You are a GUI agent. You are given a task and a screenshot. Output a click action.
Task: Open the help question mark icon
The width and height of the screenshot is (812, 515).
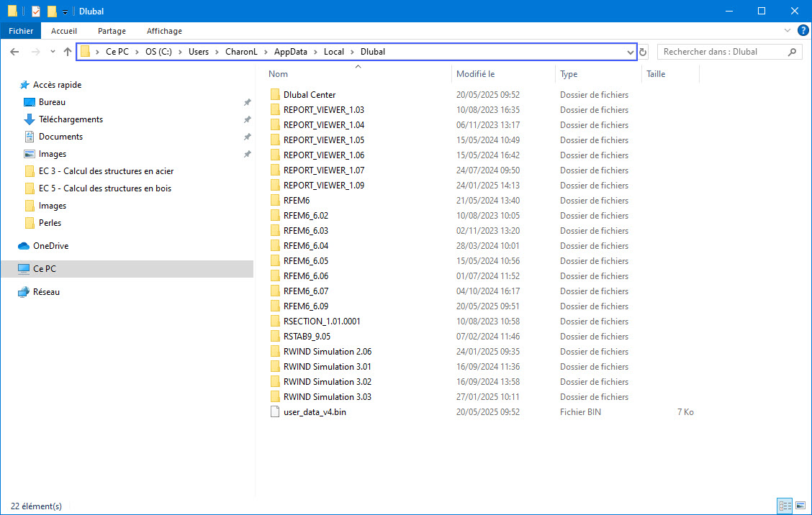(x=803, y=30)
